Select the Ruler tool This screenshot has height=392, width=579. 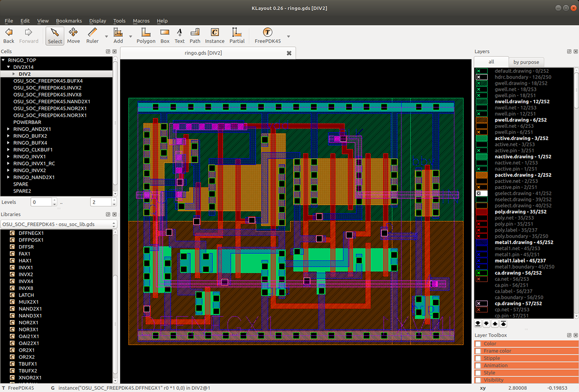click(x=92, y=35)
